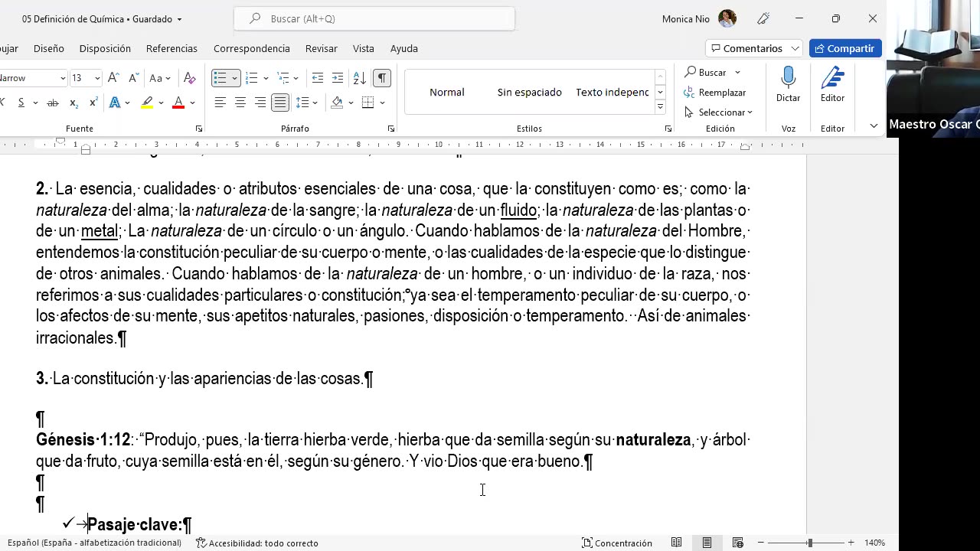This screenshot has height=551, width=980.
Task: Decrease paragraph indent
Action: (318, 78)
